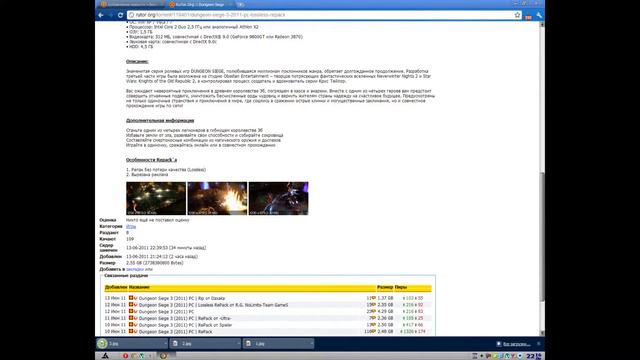The width and height of the screenshot is (640, 360).
Task: Click the round tray icon left of the clock
Action: pyautogui.click(x=520, y=356)
